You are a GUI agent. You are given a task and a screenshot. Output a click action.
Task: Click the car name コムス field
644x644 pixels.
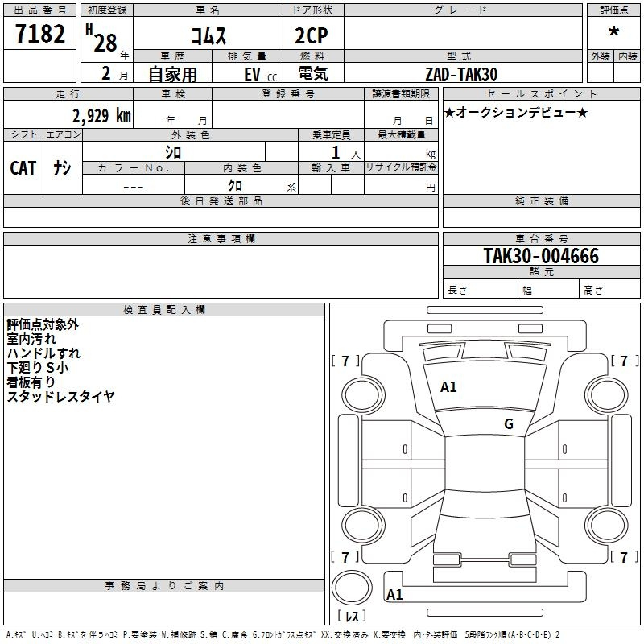pos(208,37)
